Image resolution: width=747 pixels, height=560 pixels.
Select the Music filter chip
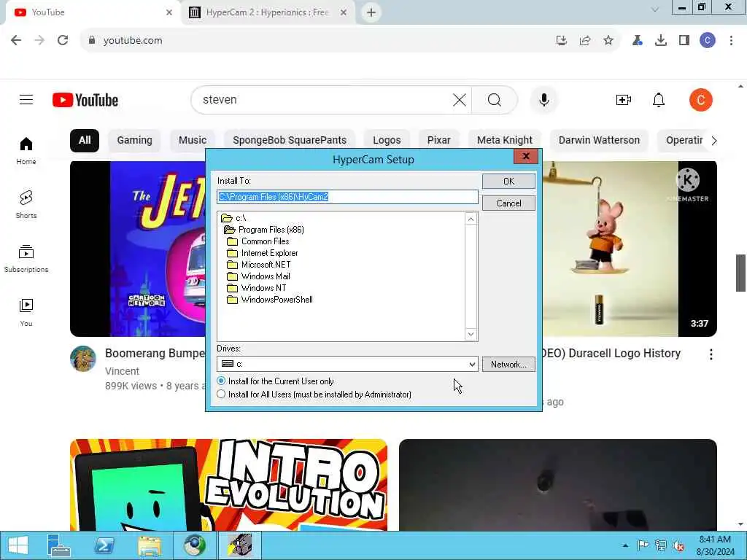click(x=193, y=141)
